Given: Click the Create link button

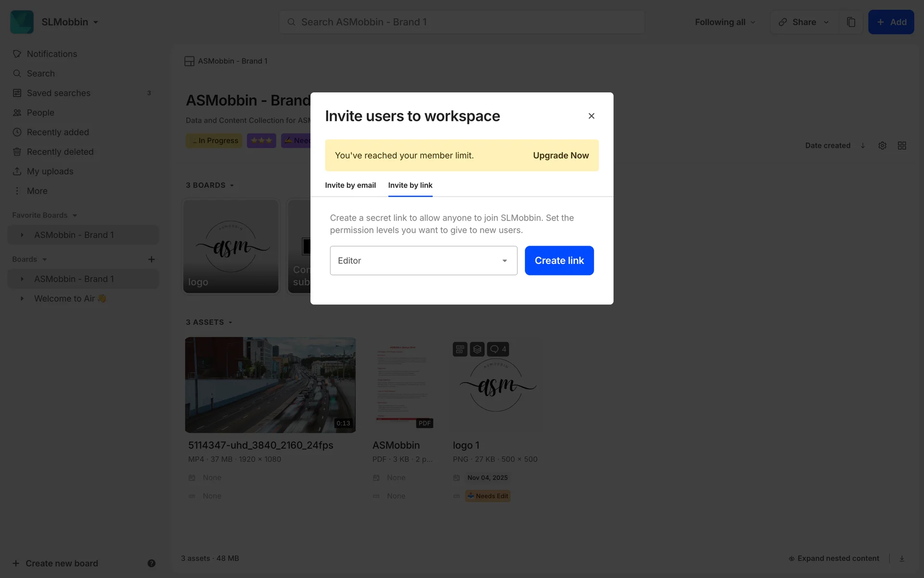Looking at the screenshot, I should coord(559,261).
